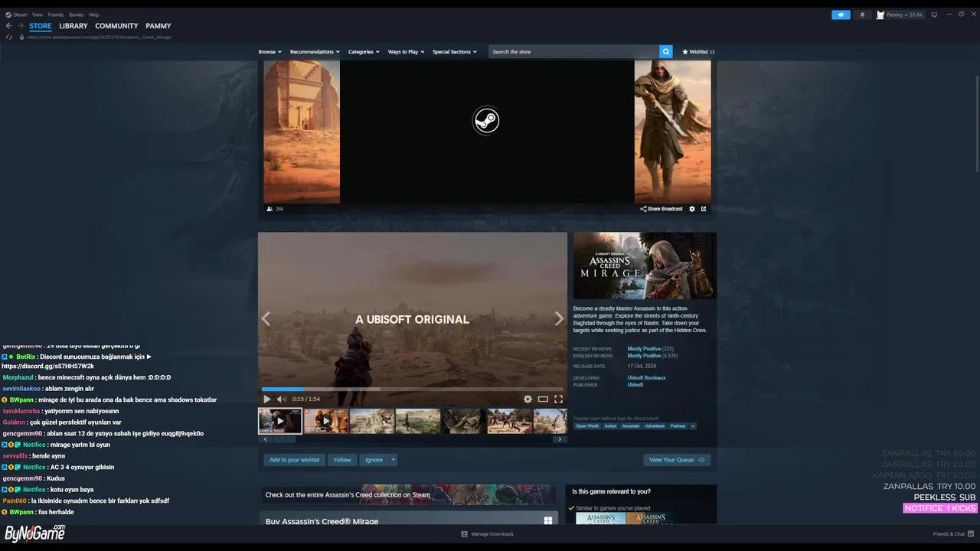Expand the Categories dropdown
The width and height of the screenshot is (980, 551).
364,52
